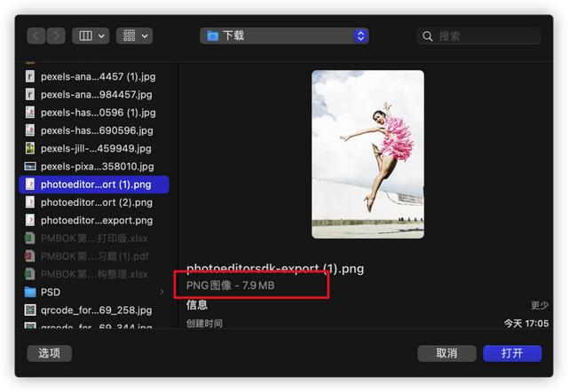Click the 信息 section heading
This screenshot has height=392, width=568.
click(x=197, y=305)
